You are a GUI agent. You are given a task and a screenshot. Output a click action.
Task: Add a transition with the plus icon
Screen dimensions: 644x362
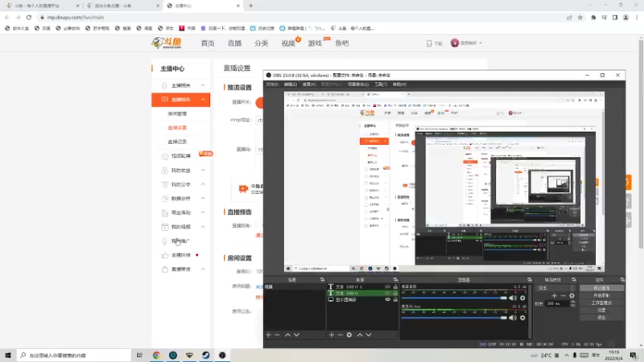click(x=554, y=295)
